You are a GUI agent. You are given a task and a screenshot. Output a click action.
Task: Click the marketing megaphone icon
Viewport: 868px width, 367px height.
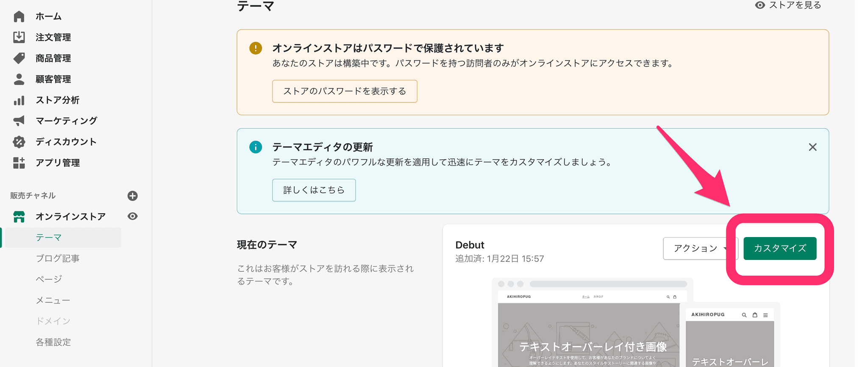[x=19, y=121]
